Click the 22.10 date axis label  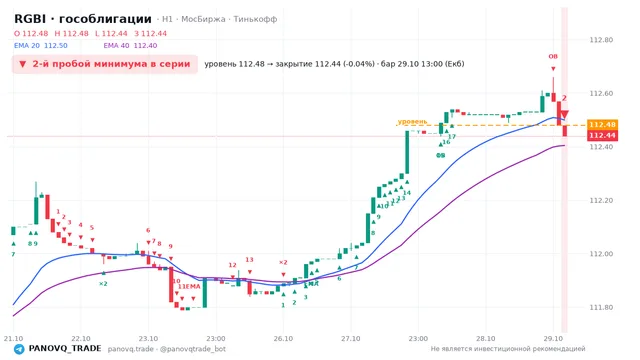[x=81, y=339]
